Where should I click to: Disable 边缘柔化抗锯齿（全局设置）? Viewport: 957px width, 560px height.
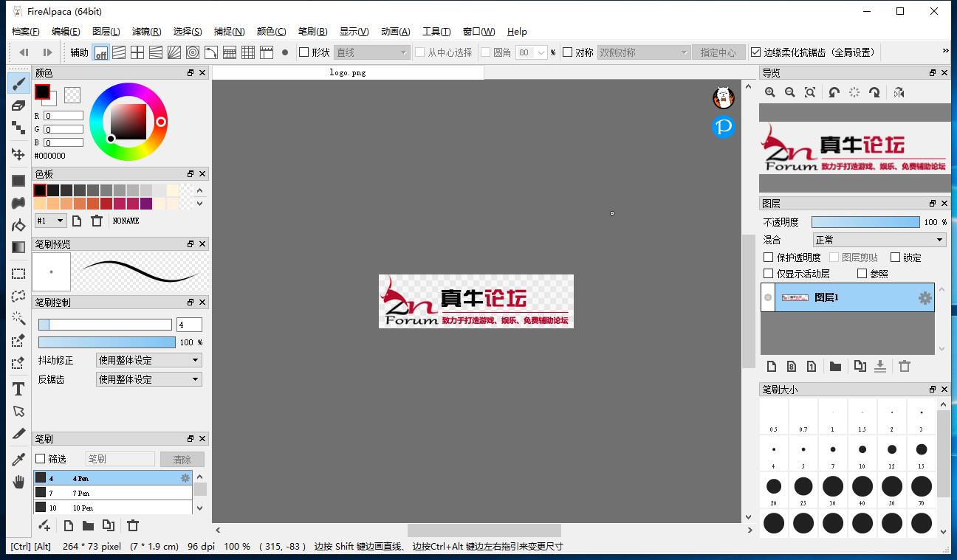(x=756, y=52)
